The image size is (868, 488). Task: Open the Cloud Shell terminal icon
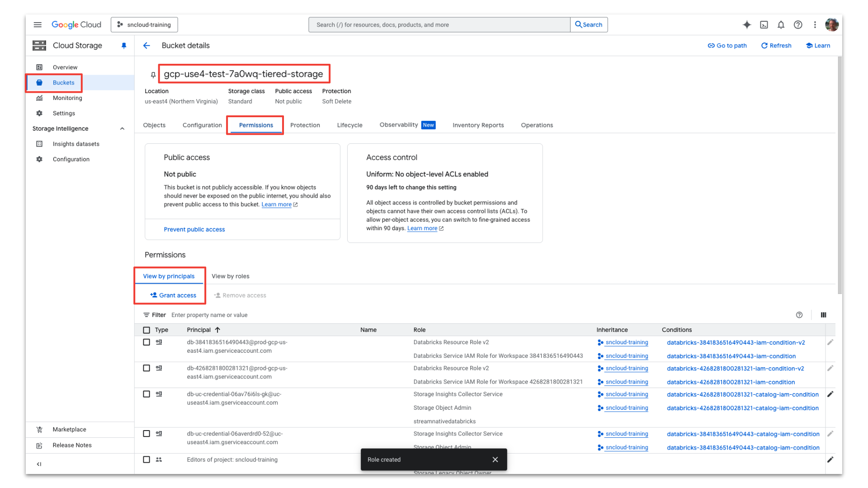[x=764, y=25]
